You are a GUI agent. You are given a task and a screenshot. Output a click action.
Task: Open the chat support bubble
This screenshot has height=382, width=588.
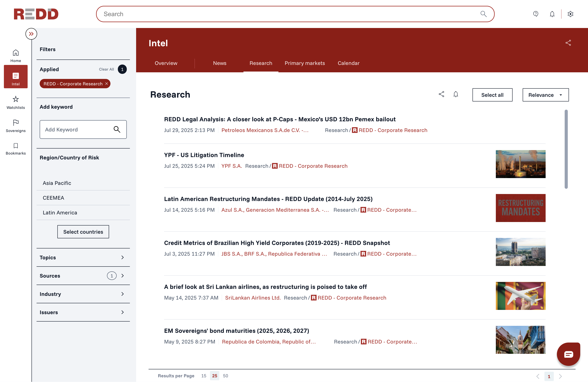coord(568,354)
